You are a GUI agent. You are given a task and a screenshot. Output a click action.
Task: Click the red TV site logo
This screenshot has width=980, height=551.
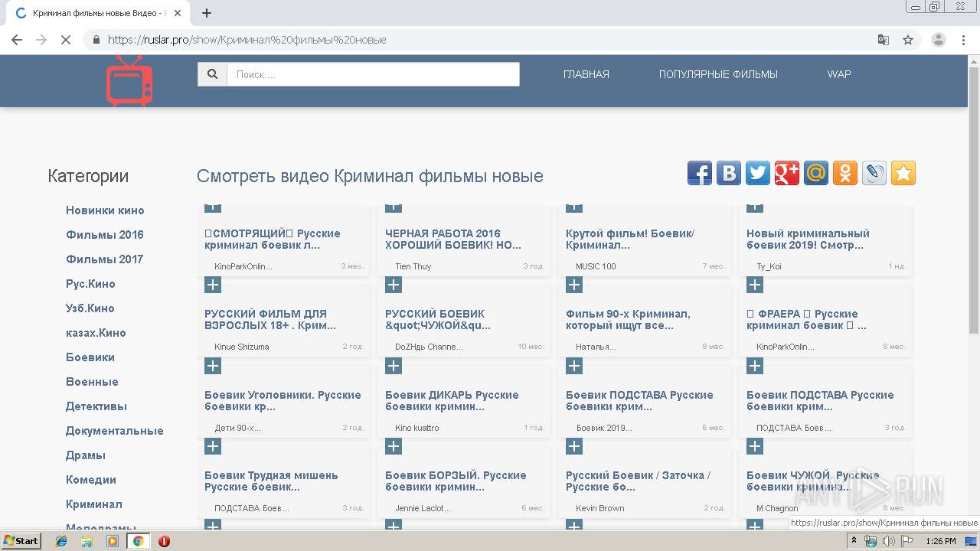pos(129,80)
